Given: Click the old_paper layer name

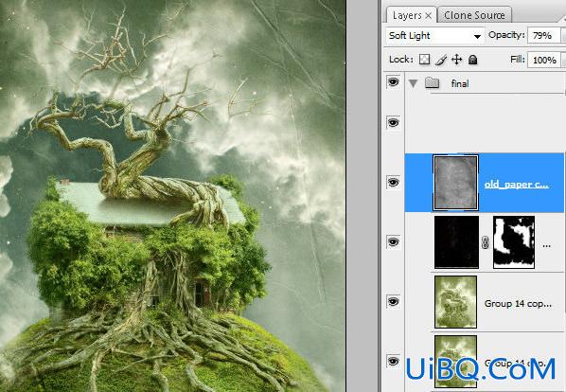Looking at the screenshot, I should coord(517,185).
